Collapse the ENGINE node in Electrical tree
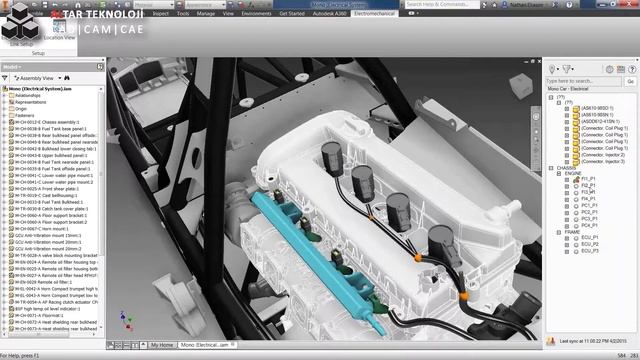Image resolution: width=640 pixels, height=360 pixels. 559,174
